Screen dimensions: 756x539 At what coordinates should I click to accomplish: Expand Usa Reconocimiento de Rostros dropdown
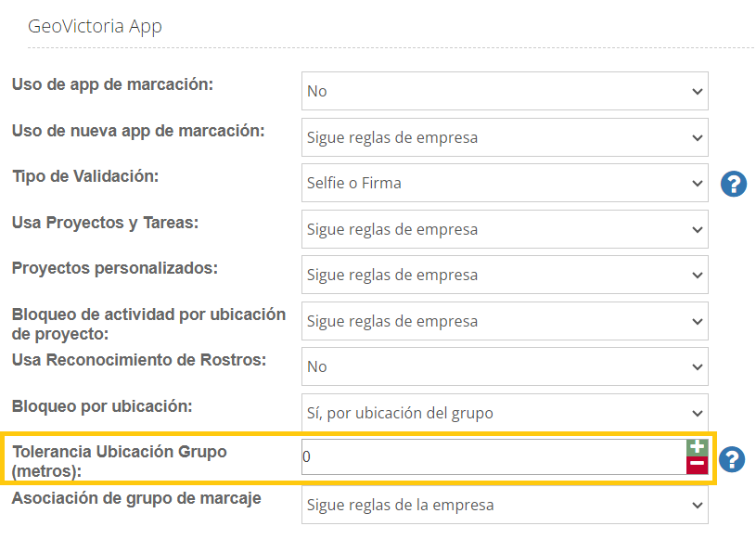[x=505, y=366]
